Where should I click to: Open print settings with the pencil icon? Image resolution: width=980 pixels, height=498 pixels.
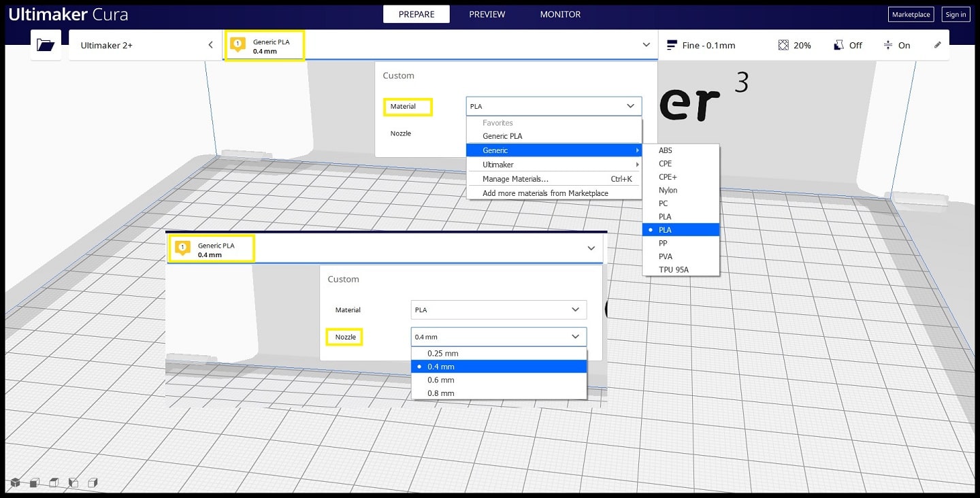coord(938,45)
